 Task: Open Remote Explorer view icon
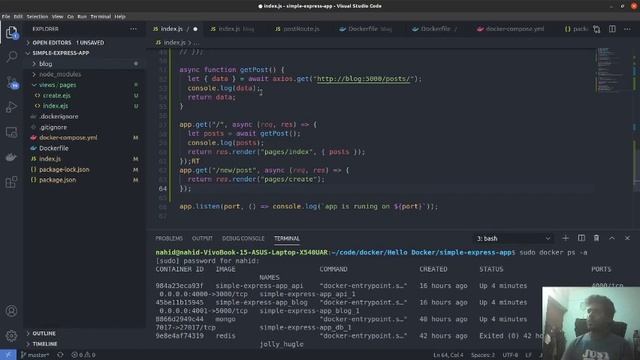point(11,132)
